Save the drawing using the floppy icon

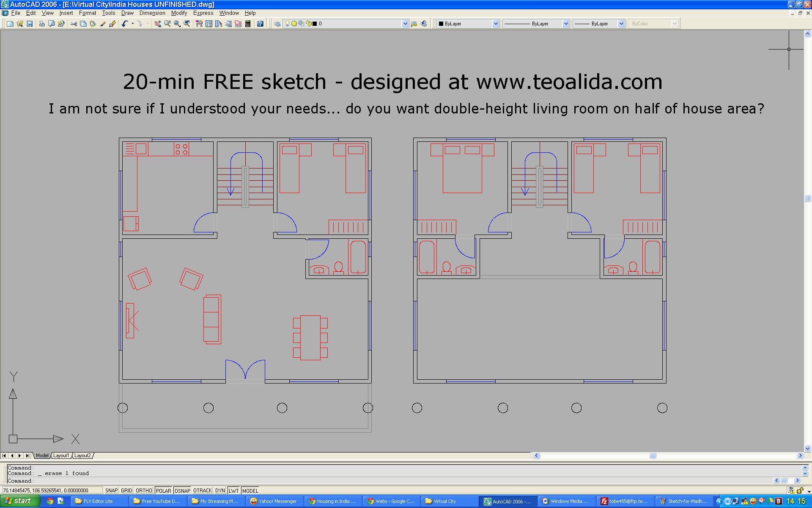click(30, 24)
